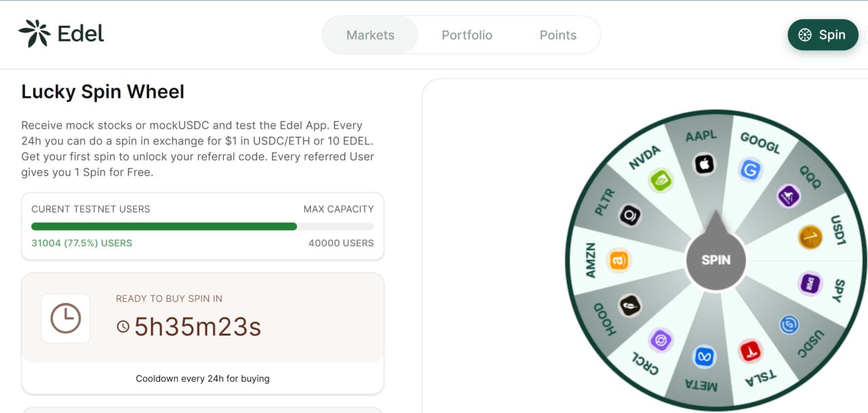Click the testnet users capacity progress bar
Screen dimensions: 868x413
(x=202, y=227)
